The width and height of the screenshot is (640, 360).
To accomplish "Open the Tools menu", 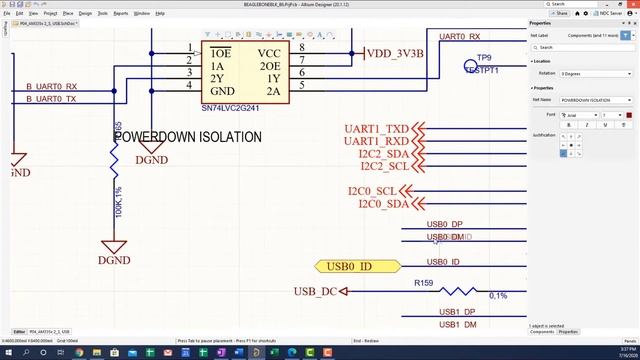I will (x=102, y=13).
